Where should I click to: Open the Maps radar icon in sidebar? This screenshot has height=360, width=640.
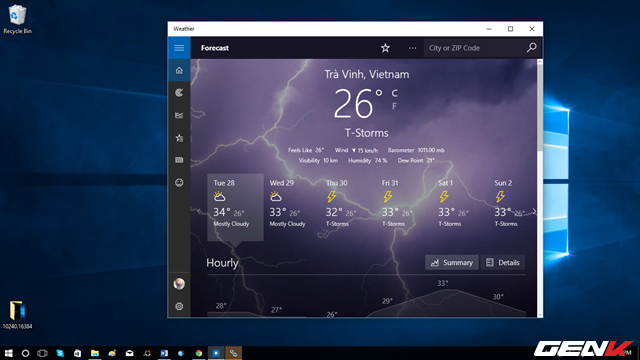point(179,93)
